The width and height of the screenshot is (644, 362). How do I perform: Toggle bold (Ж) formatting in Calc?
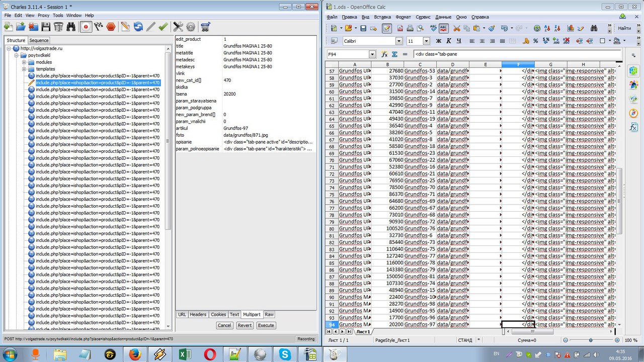tap(438, 41)
